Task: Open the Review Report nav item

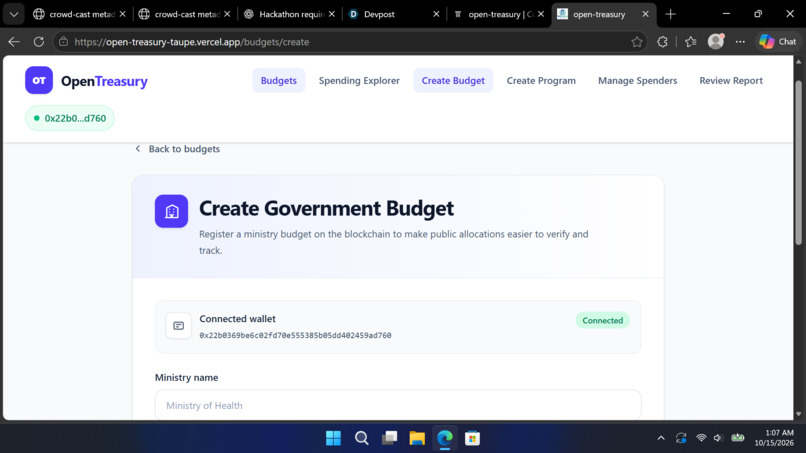Action: tap(730, 80)
